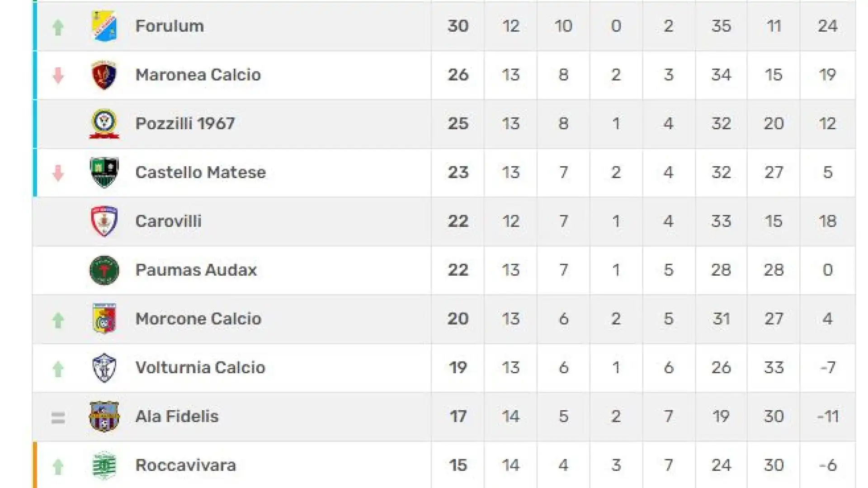Select the Roccavivara team name
Image resolution: width=868 pixels, height=488 pixels.
(186, 465)
